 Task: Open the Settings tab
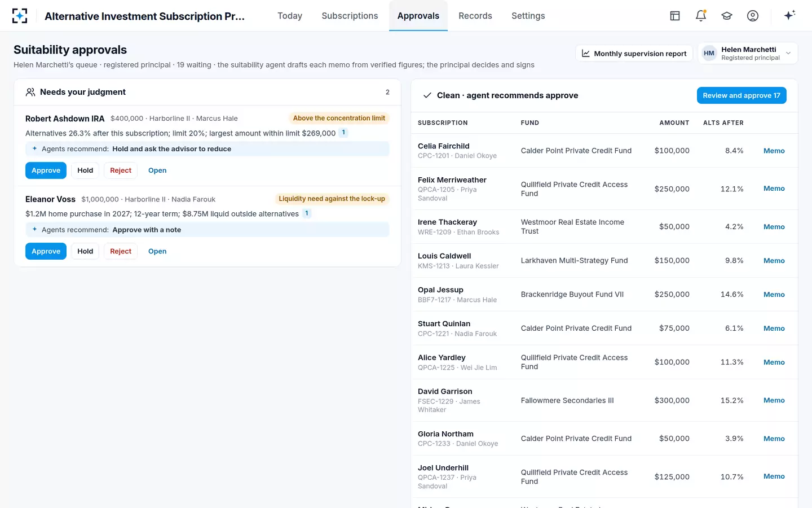[528, 16]
